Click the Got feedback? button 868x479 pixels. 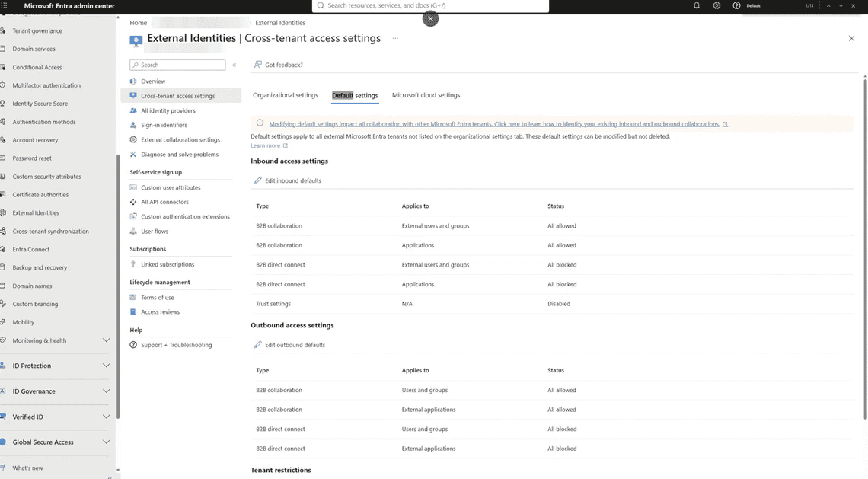tap(278, 65)
